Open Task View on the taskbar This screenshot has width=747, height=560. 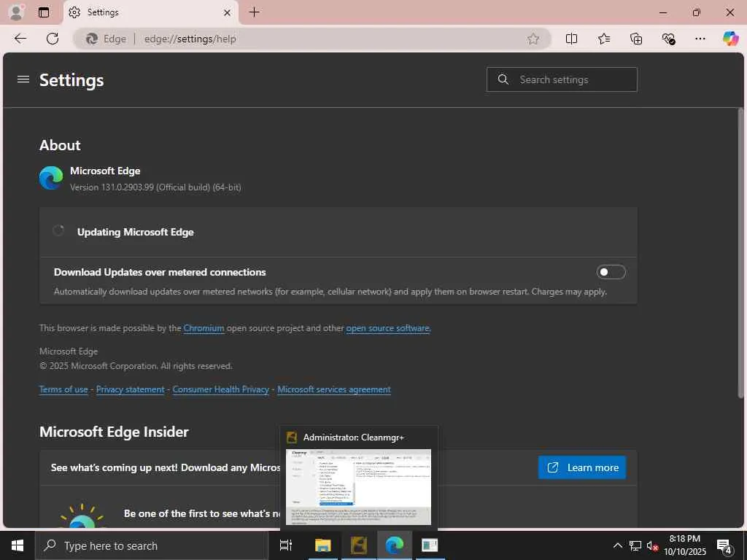coord(286,545)
